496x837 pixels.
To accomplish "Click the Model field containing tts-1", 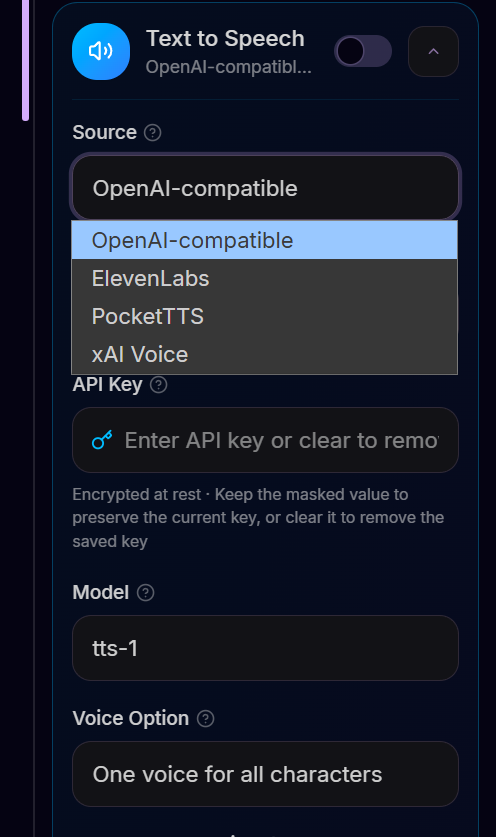I will [x=265, y=648].
